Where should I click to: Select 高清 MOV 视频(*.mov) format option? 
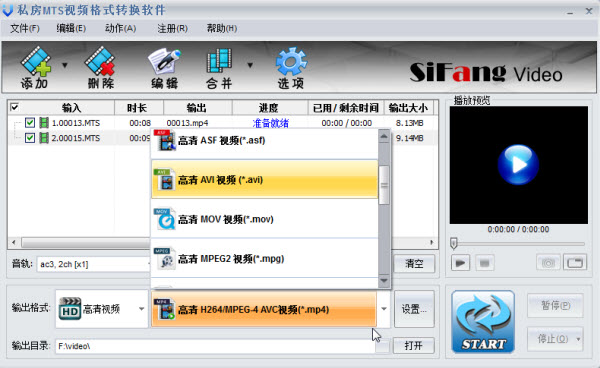point(265,219)
